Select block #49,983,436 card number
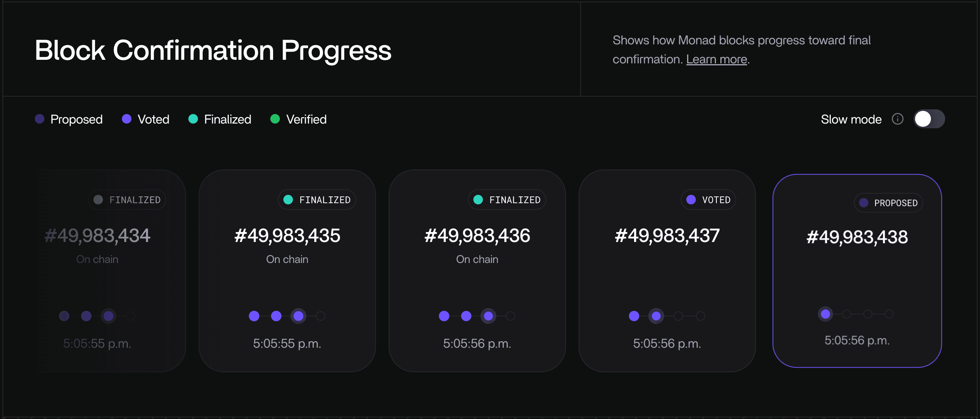Image resolution: width=980 pixels, height=419 pixels. 477,236
